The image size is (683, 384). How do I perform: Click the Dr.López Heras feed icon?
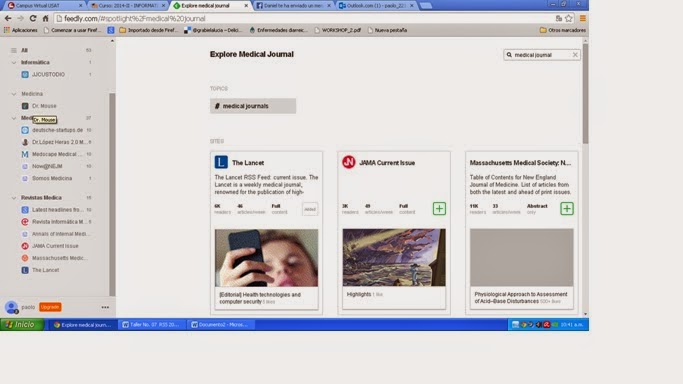(x=25, y=142)
